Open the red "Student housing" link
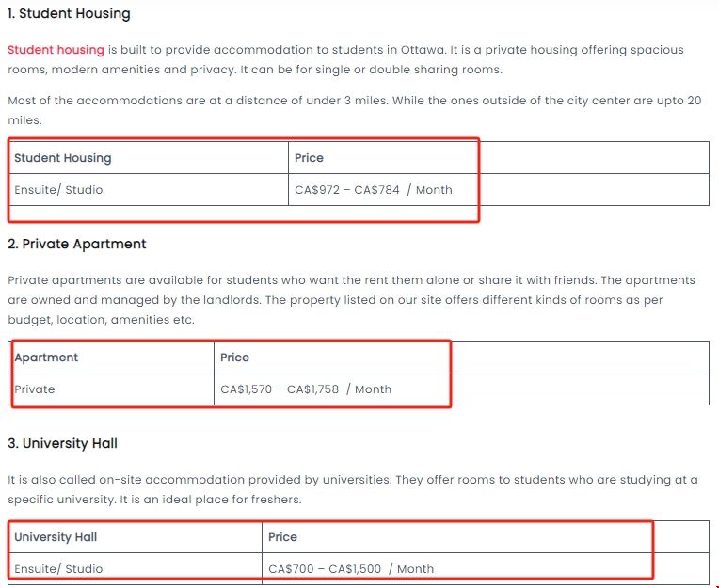The width and height of the screenshot is (719, 588). (56, 49)
